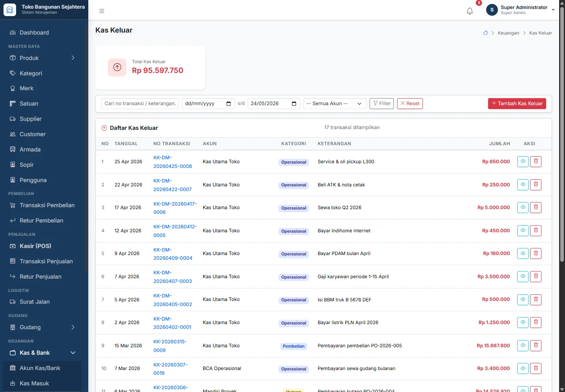Click trash icon for Sewa toko Q2 2026

pyautogui.click(x=536, y=208)
